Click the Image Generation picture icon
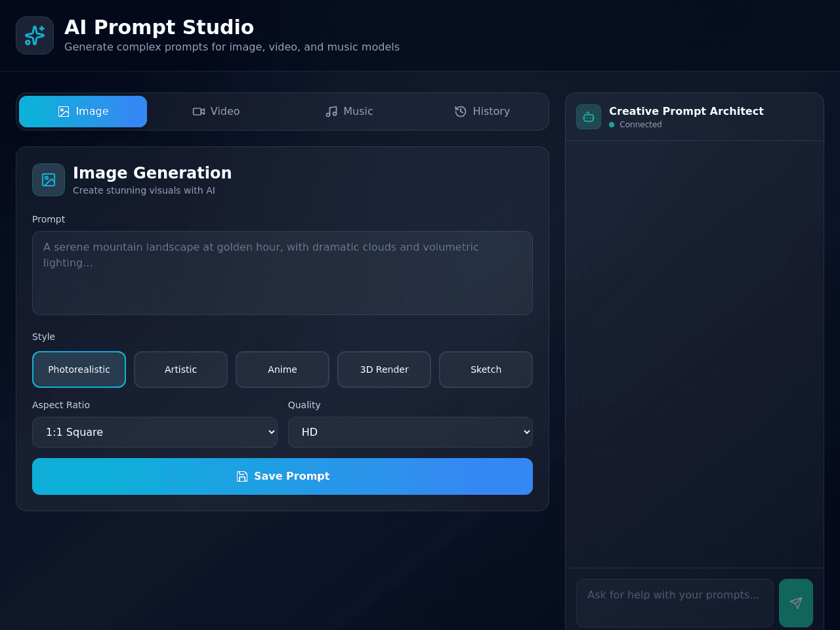Screen dimensions: 840x630 click(x=49, y=180)
